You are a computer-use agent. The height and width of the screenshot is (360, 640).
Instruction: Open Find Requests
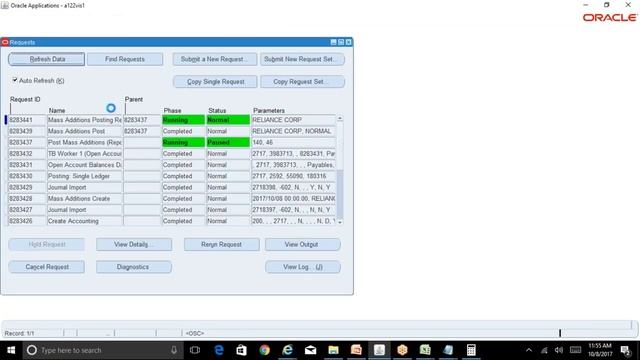[x=125, y=59]
